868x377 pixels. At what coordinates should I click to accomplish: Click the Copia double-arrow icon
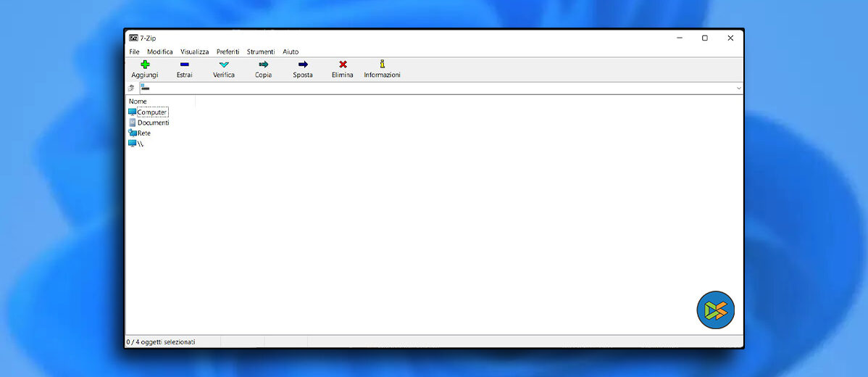pyautogui.click(x=264, y=65)
